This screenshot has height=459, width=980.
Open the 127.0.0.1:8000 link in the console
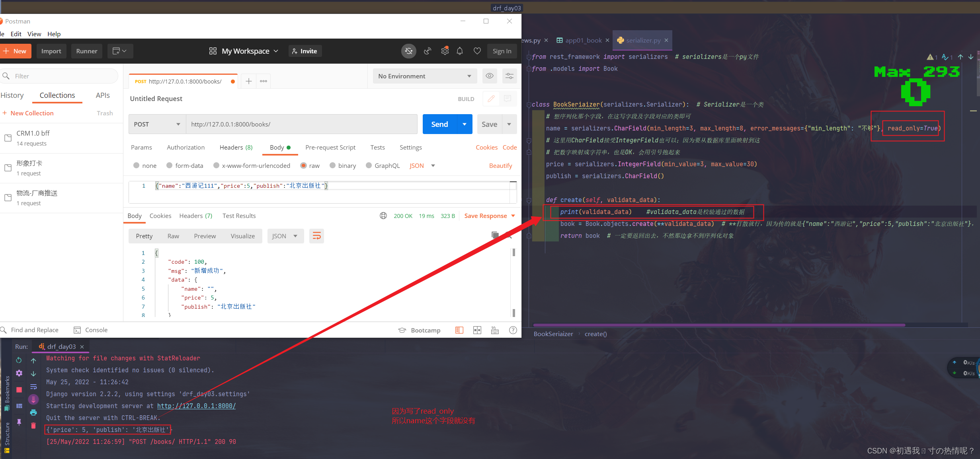(196, 406)
